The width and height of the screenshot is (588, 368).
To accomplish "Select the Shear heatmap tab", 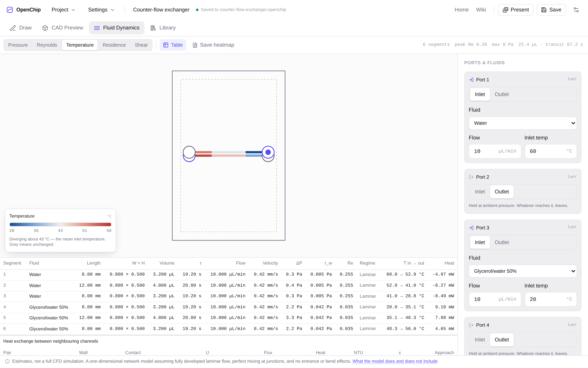I will [x=141, y=45].
